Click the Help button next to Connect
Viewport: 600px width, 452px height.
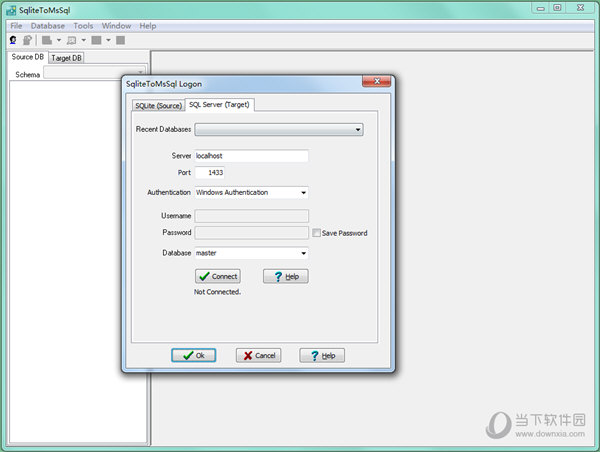(285, 276)
